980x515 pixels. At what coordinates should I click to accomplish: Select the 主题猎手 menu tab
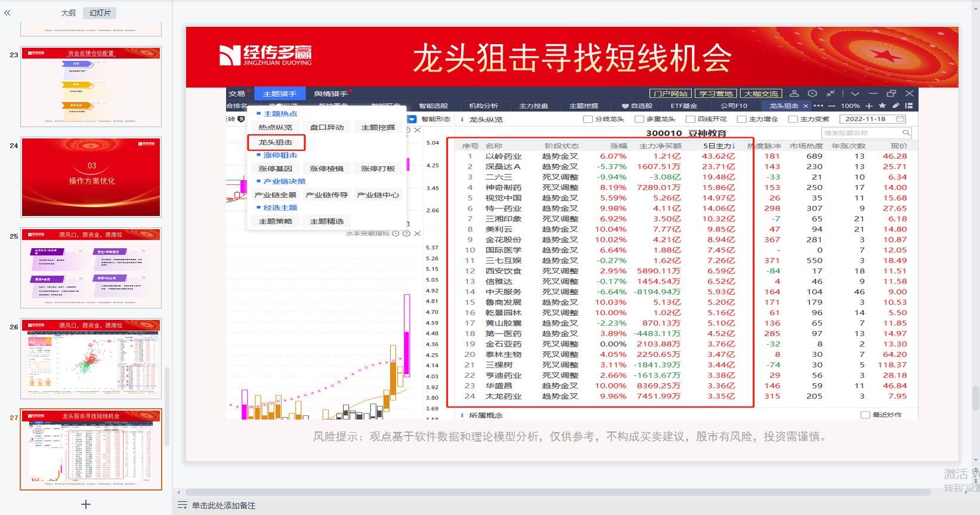coord(280,94)
